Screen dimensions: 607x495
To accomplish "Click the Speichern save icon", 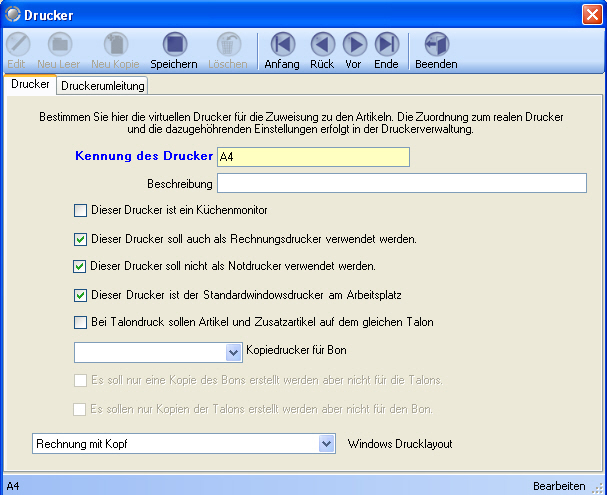I will [x=174, y=45].
